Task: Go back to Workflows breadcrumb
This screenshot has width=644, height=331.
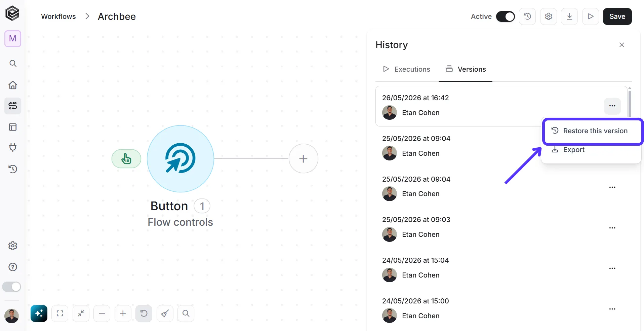Action: point(58,16)
